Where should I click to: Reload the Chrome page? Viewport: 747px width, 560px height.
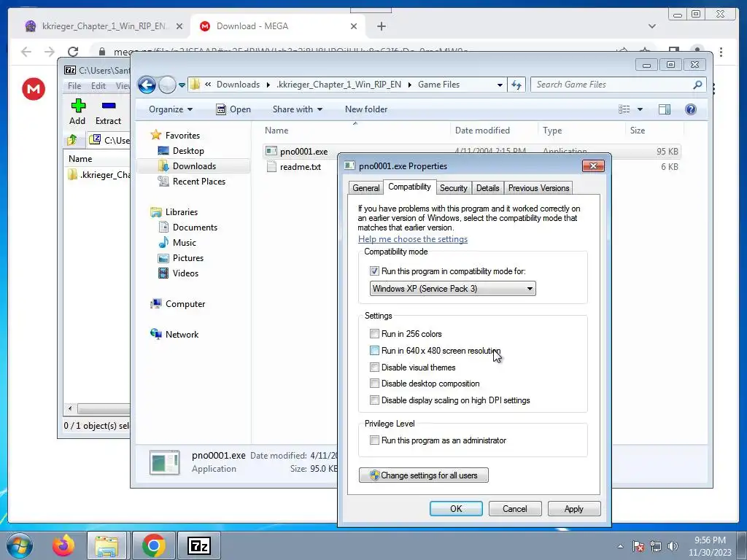(x=73, y=52)
